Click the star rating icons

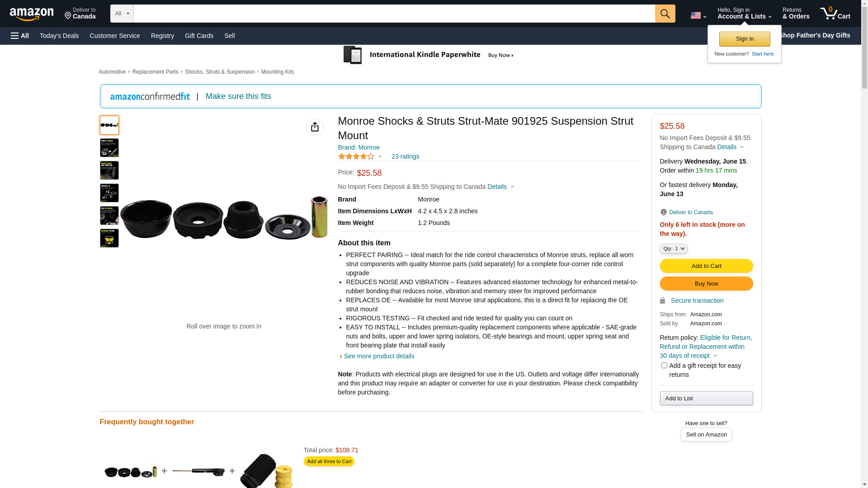pos(356,156)
